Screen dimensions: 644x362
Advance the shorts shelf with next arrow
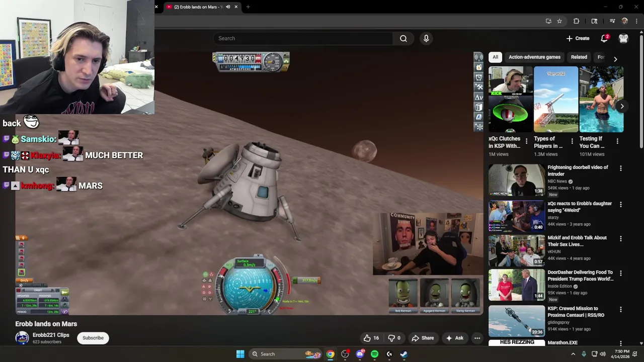(x=622, y=106)
